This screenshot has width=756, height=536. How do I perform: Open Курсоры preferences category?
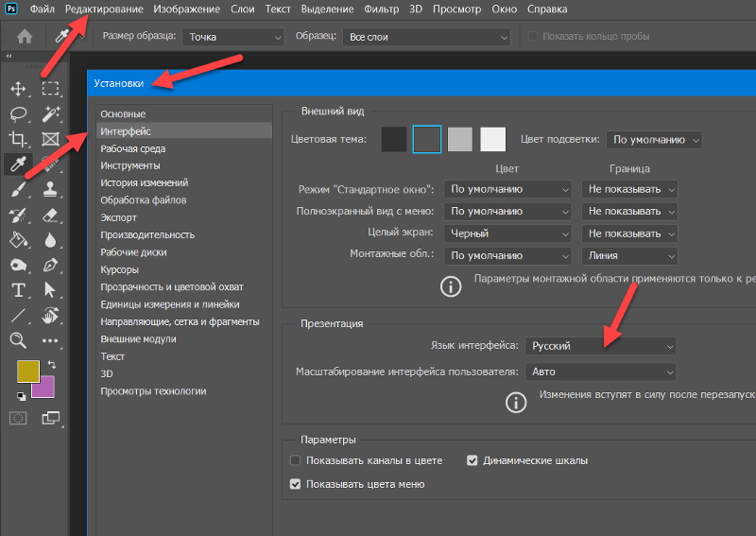click(184, 269)
